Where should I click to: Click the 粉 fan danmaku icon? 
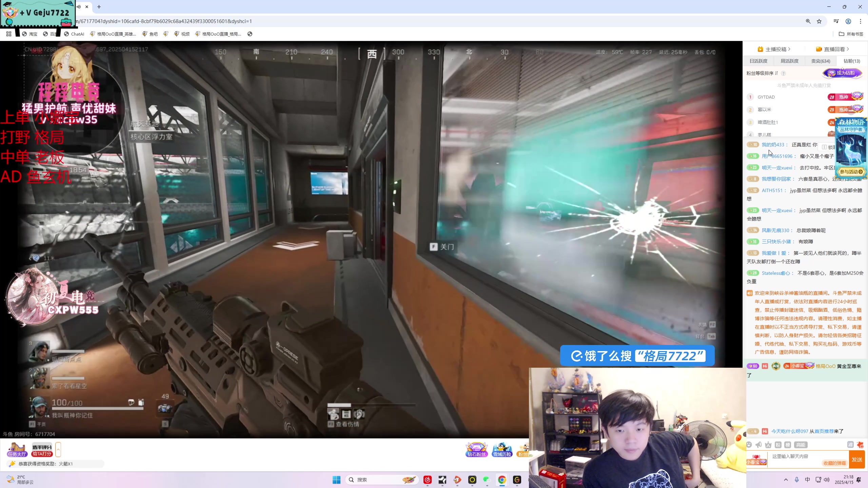tap(778, 445)
